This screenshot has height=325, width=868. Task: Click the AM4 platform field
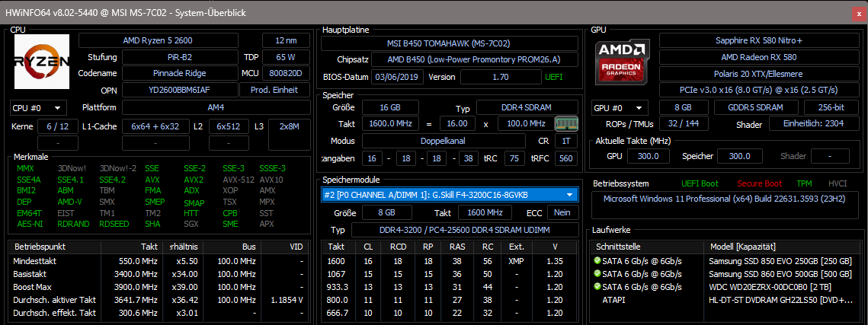tap(216, 108)
